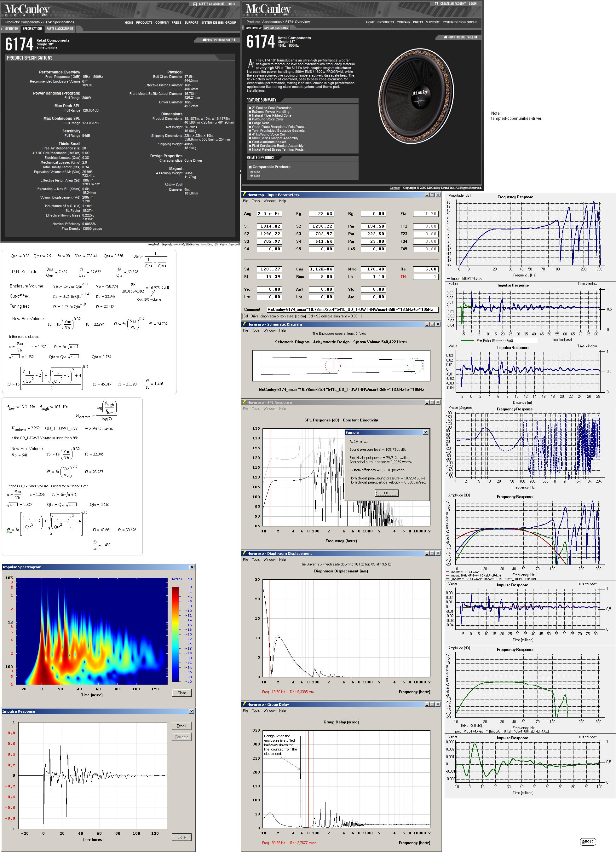Click Hornresp icon in Group Delay title bar
616x852 pixels.
tap(245, 704)
